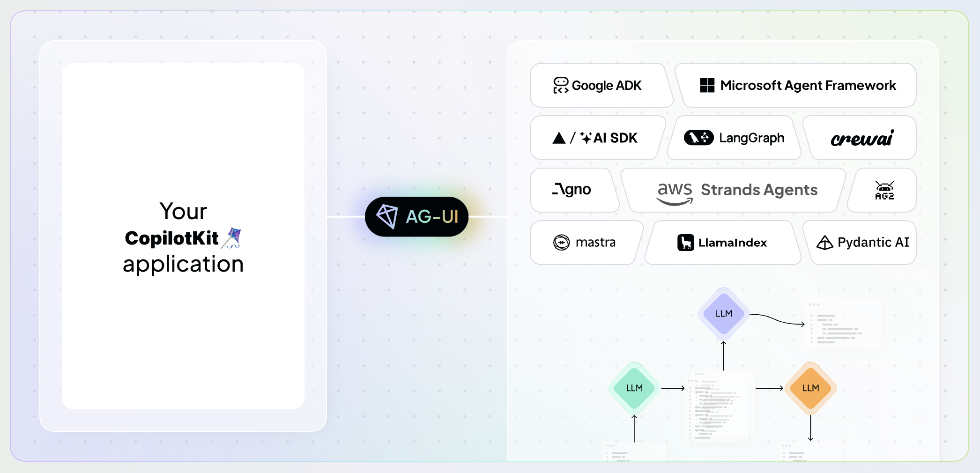Click the code snippet beside the purple LLM
The width and height of the screenshot is (980, 473).
842,324
